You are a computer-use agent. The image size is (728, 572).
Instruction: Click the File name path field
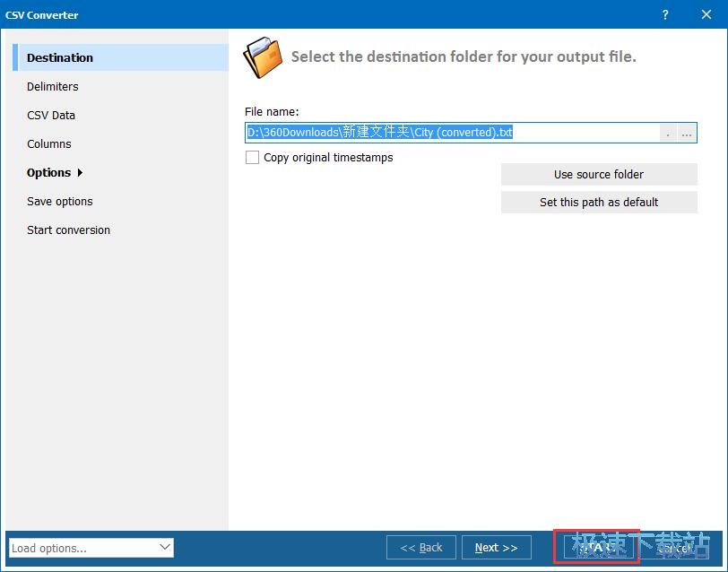click(452, 133)
